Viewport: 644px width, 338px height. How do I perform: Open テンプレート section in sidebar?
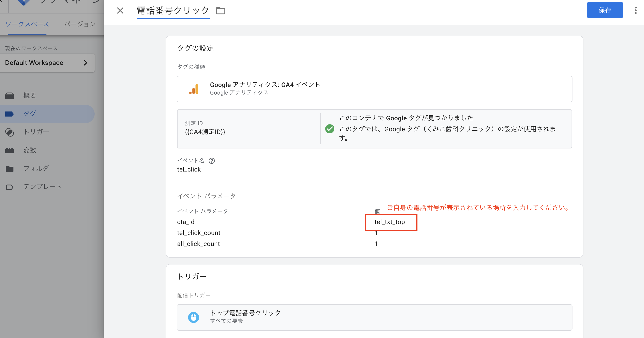point(42,187)
